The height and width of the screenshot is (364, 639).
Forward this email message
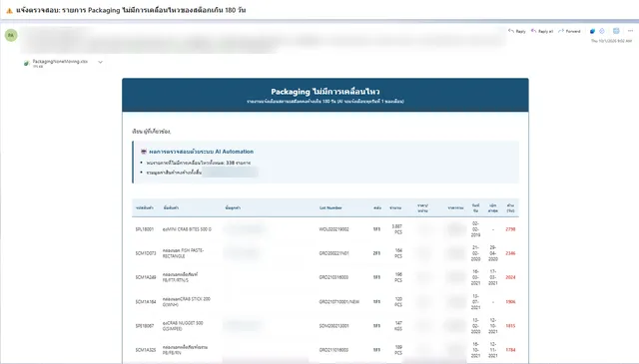pyautogui.click(x=569, y=31)
